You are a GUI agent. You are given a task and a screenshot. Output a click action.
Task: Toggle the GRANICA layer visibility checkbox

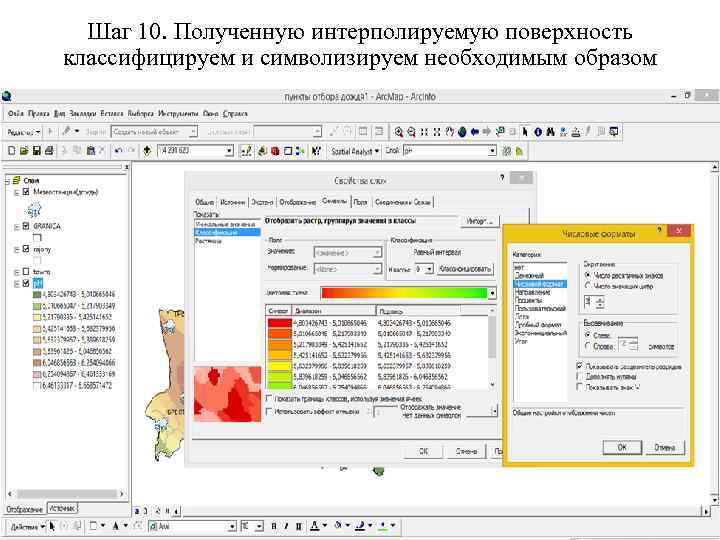coord(26,226)
